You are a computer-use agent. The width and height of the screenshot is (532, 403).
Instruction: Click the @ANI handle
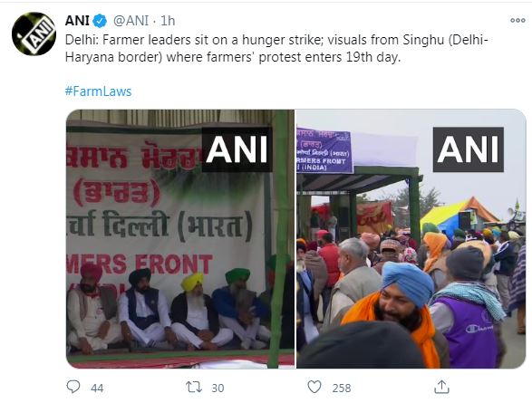click(x=131, y=21)
